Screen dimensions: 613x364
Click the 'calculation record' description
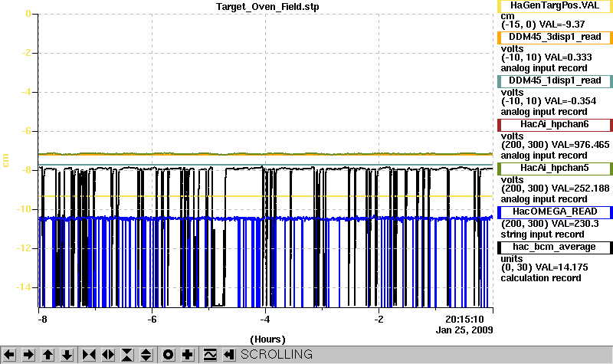click(541, 278)
